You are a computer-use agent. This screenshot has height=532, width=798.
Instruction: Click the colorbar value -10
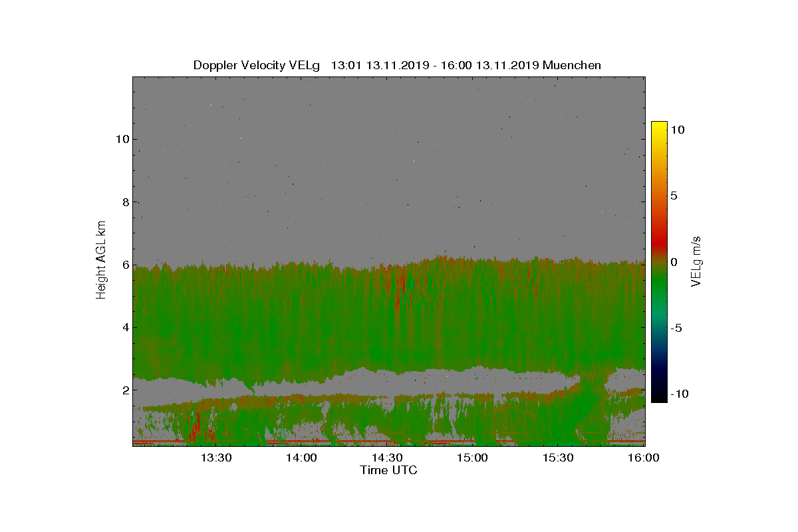pyautogui.click(x=680, y=394)
